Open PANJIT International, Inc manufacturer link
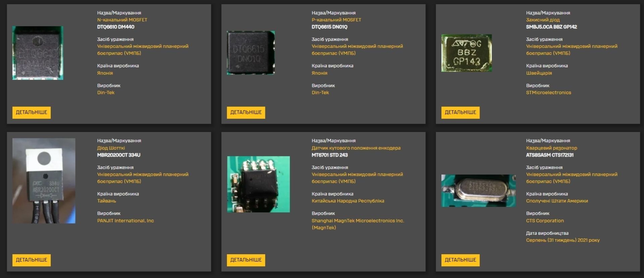This screenshot has height=278, width=644. 125,221
